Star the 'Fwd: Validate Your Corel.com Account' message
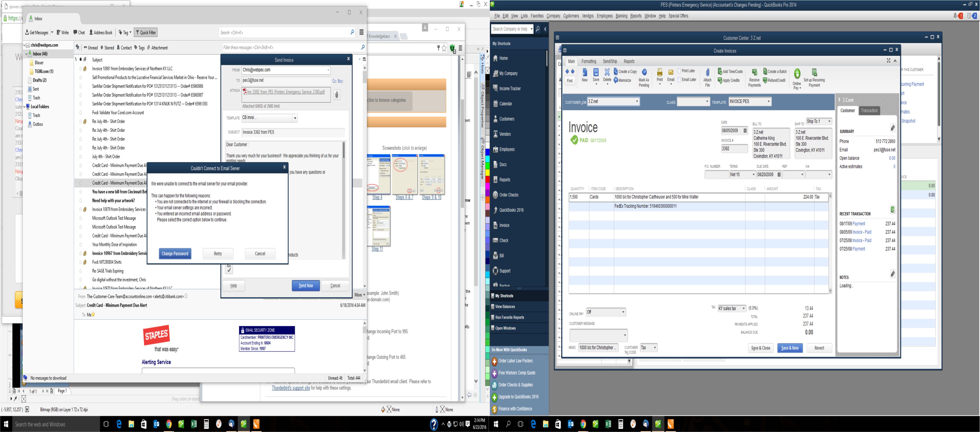The width and height of the screenshot is (980, 432). (x=81, y=113)
